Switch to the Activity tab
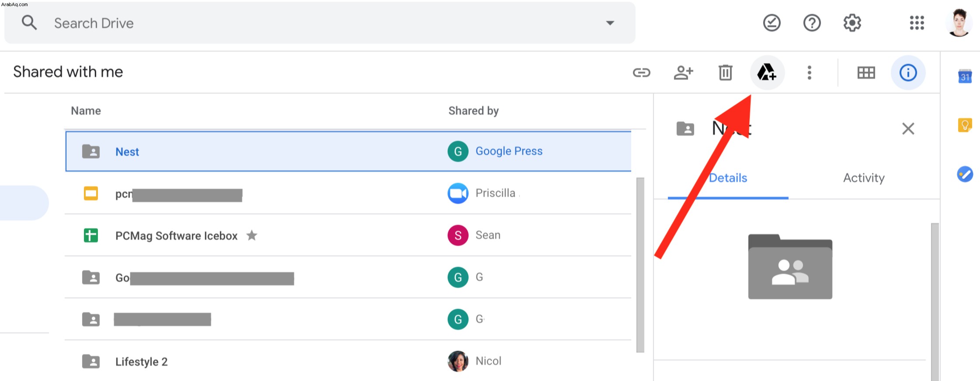The height and width of the screenshot is (381, 980). [x=864, y=178]
